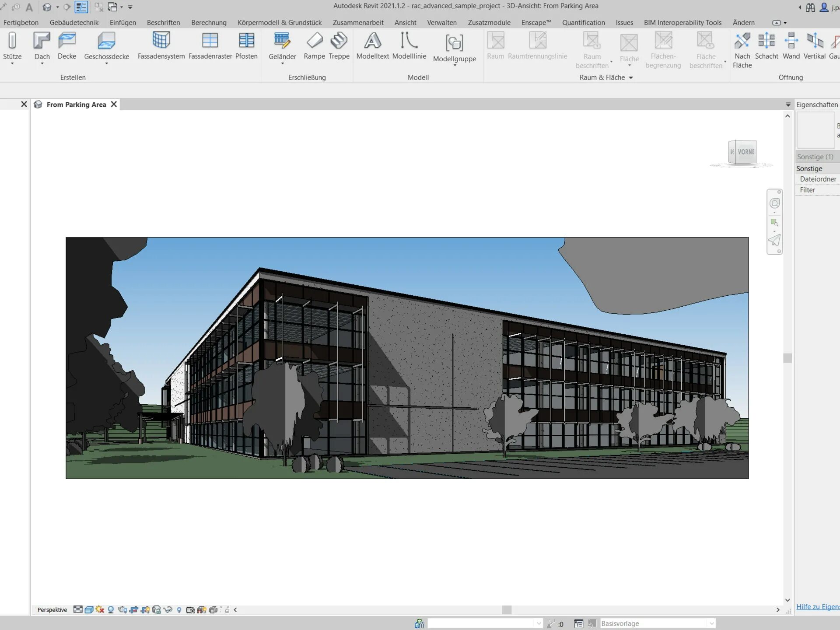Open the Basisvorlage combo box
This screenshot has height=630, width=840.
(657, 623)
